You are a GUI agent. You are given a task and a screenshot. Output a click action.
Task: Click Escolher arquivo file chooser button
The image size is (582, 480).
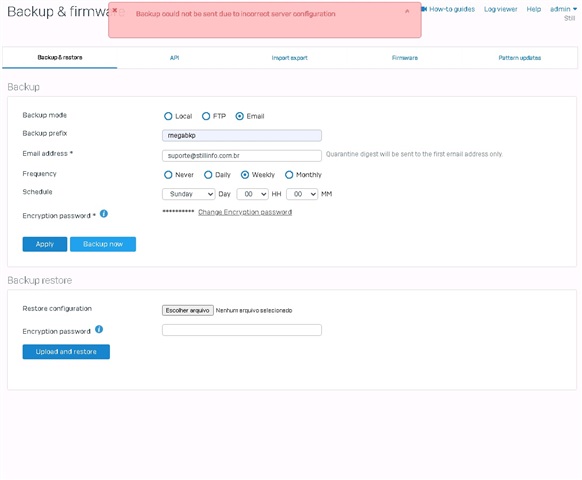187,310
